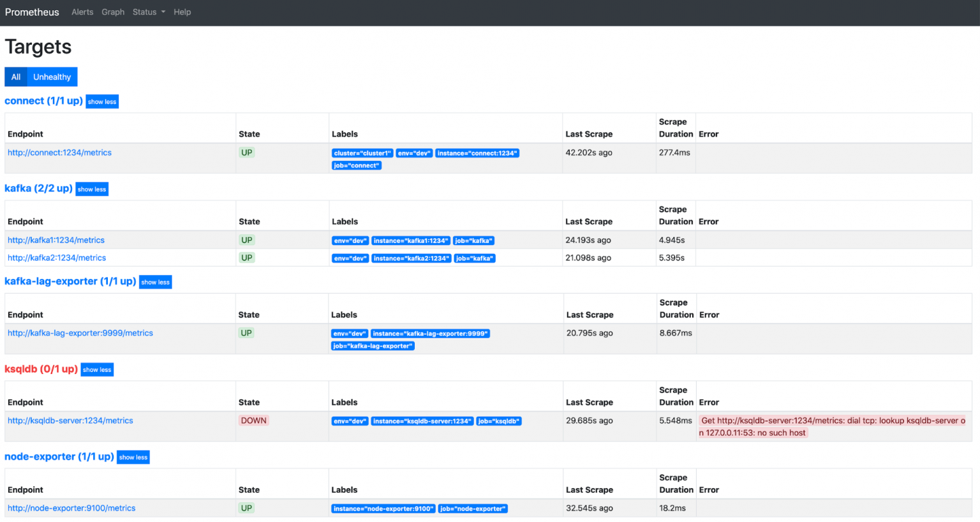Screen dimensions: 980x522
Task: Open the connect:1234 metrics endpoint
Action: (59, 153)
